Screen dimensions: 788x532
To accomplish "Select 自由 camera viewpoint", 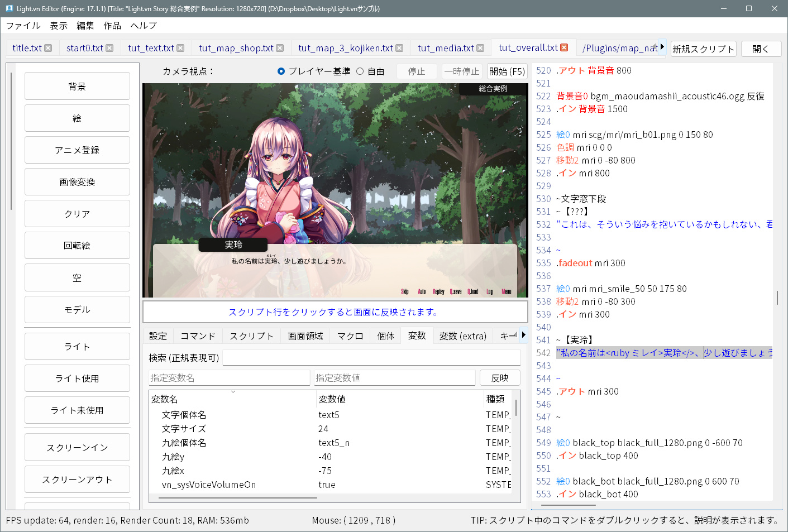I will pyautogui.click(x=370, y=71).
